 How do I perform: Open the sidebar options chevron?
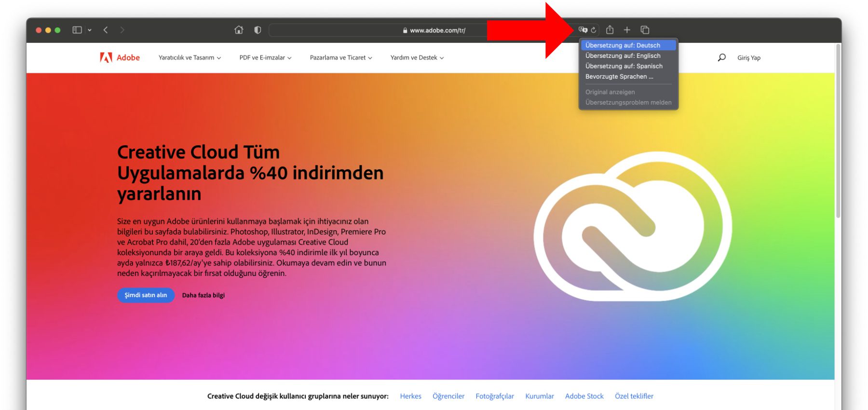(x=90, y=30)
